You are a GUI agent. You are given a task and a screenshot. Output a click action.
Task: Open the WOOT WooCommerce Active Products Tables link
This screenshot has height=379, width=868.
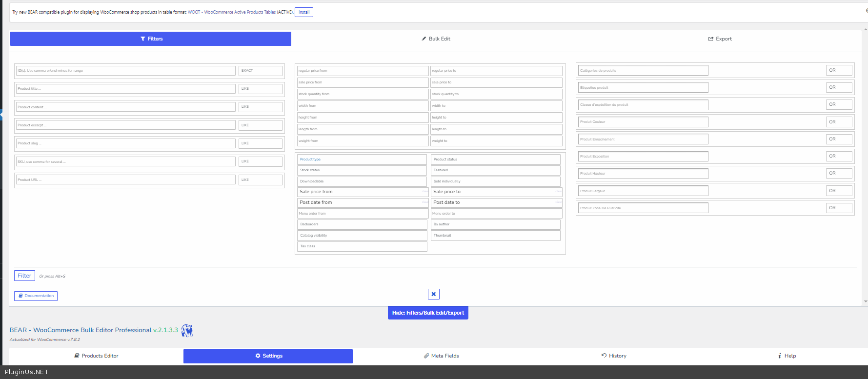pos(232,12)
